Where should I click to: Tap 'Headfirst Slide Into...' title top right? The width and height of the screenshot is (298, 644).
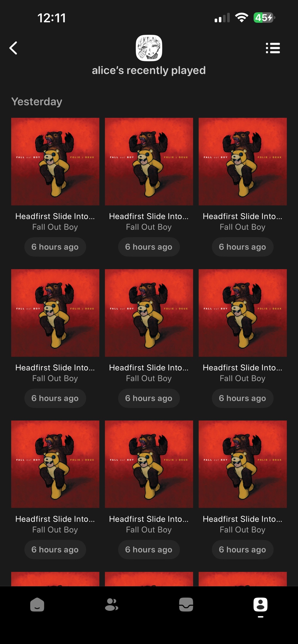pyautogui.click(x=243, y=216)
